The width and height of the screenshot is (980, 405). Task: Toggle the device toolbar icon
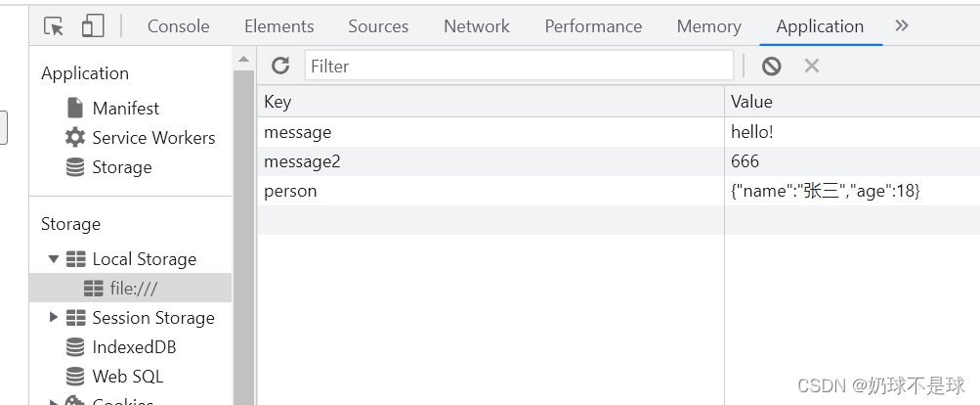[93, 26]
